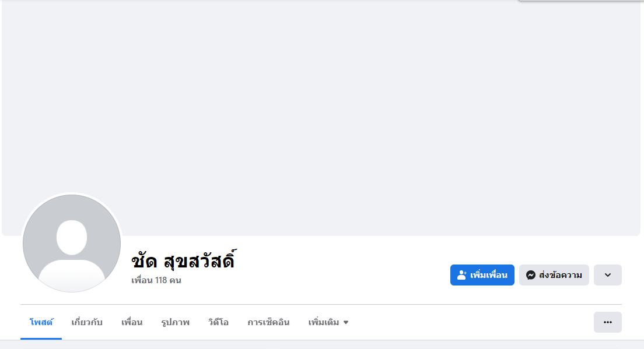Switch to the โพสต์ tab
644x349 pixels.
click(x=41, y=322)
